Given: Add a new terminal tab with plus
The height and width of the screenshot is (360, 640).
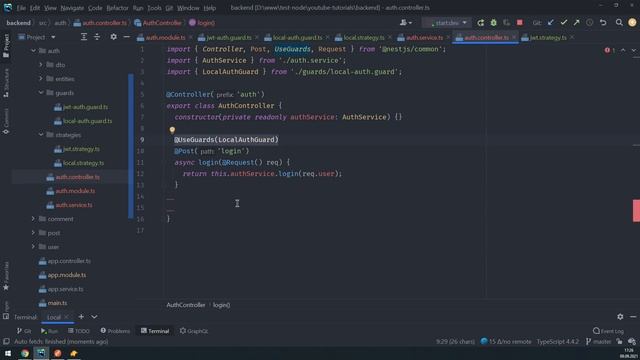Looking at the screenshot, I should pyautogui.click(x=81, y=317).
